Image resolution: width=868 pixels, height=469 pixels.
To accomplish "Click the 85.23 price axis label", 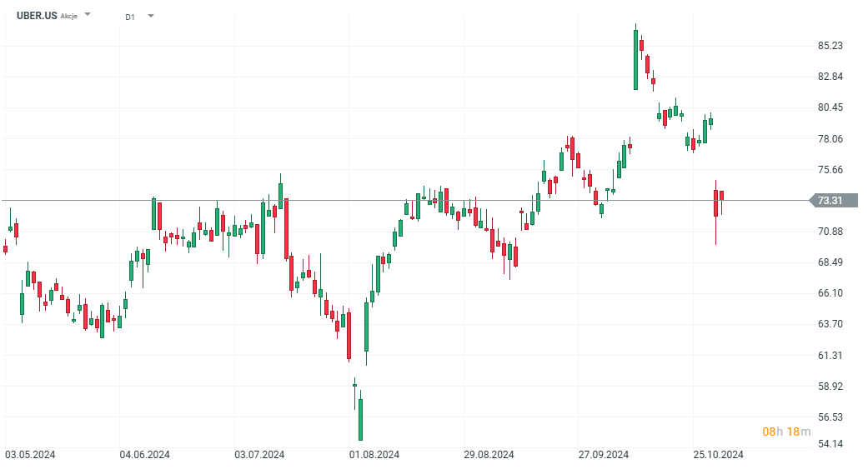I will click(x=830, y=46).
